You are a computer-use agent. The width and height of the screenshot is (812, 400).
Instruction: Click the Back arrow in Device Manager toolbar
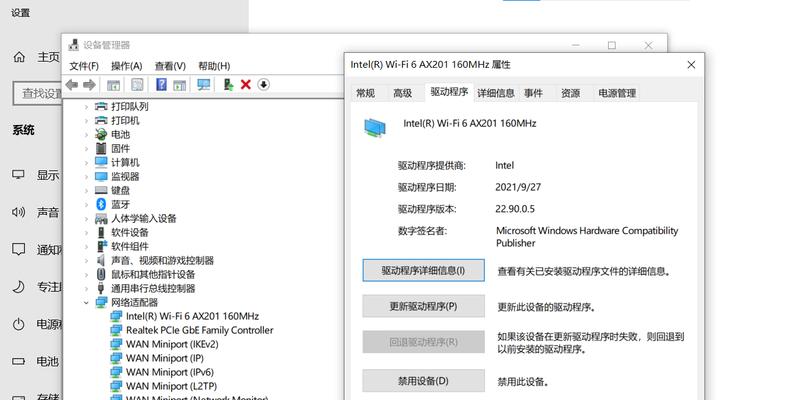(71, 84)
